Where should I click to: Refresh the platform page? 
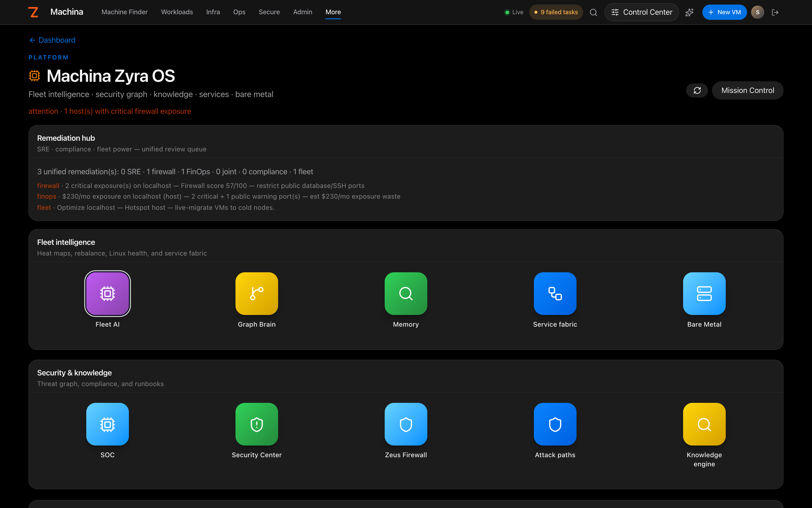(697, 90)
